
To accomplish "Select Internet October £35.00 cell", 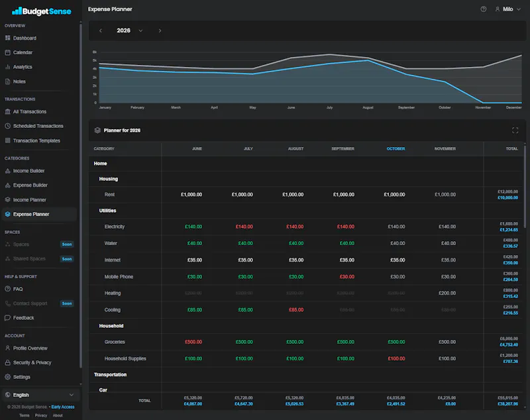I will (397, 260).
